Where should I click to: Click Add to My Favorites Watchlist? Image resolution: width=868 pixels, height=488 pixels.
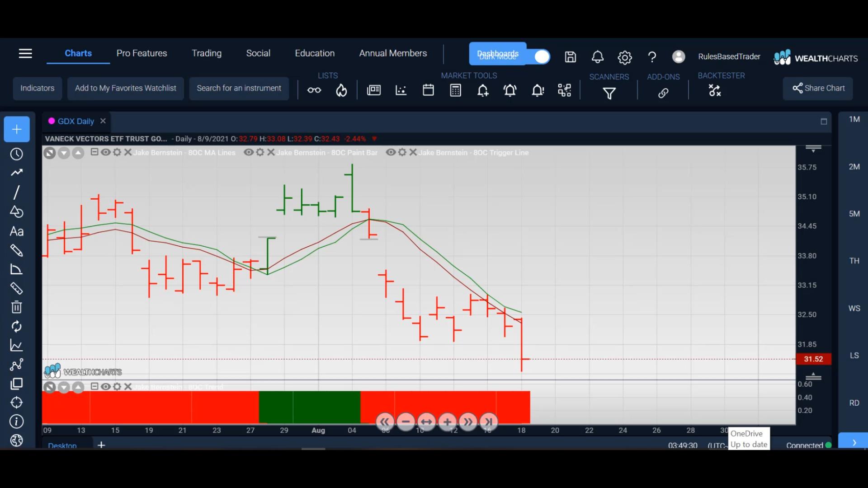pyautogui.click(x=126, y=88)
